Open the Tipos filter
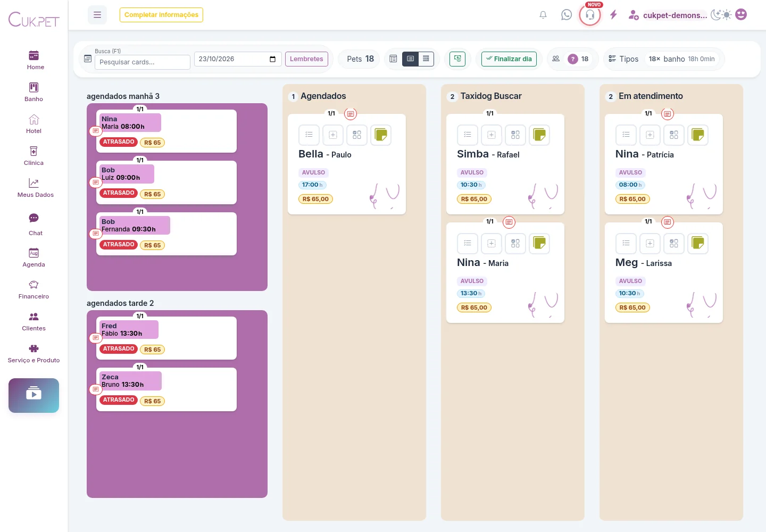Viewport: 766px width, 532px height. click(x=623, y=59)
